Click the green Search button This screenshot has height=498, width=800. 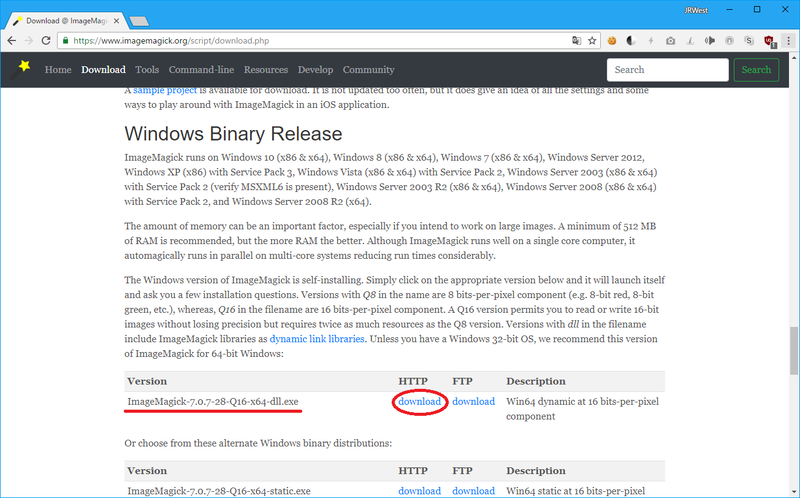click(x=756, y=70)
